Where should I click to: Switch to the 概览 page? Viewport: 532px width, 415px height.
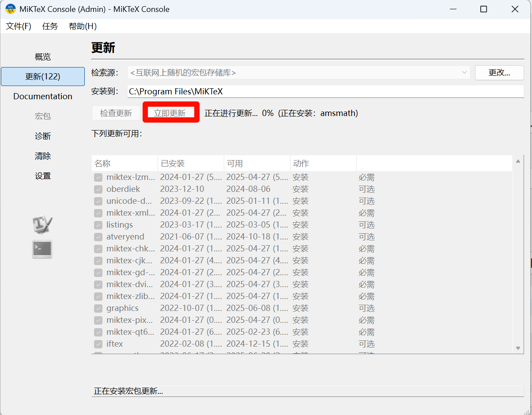click(x=43, y=57)
